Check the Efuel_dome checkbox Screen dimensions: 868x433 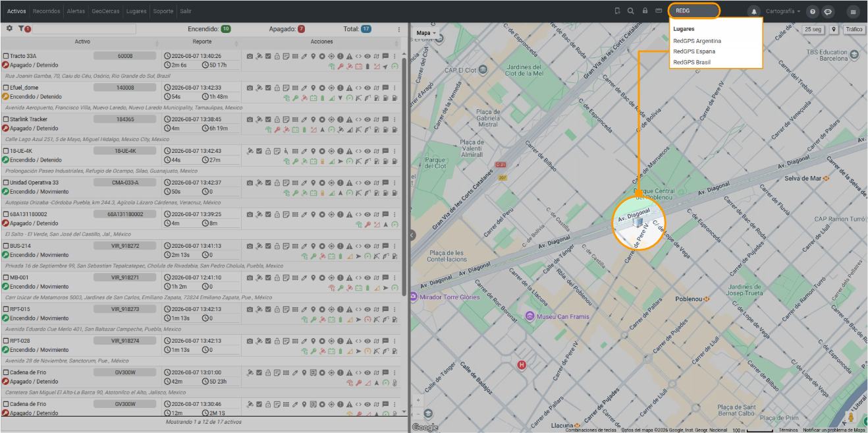(6, 88)
